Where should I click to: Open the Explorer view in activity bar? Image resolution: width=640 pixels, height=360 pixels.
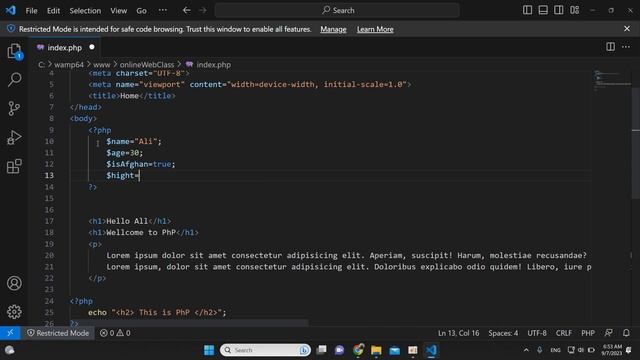click(x=14, y=51)
